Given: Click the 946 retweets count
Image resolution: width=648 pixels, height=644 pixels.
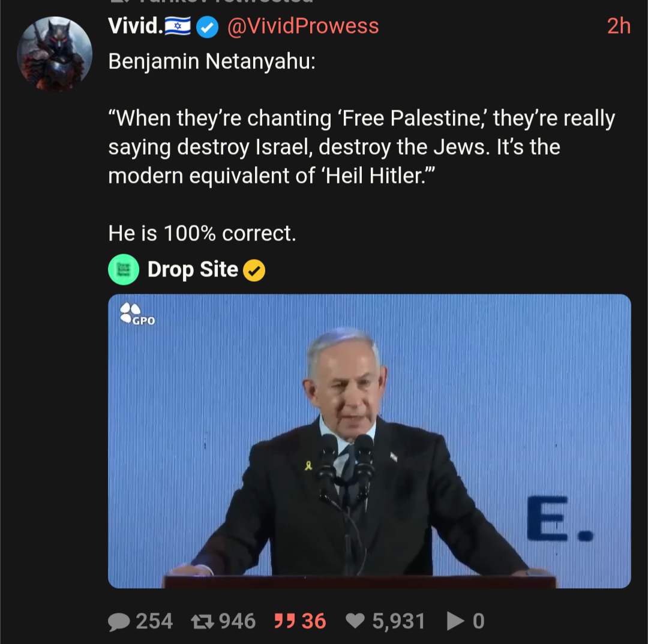Looking at the screenshot, I should [x=237, y=621].
